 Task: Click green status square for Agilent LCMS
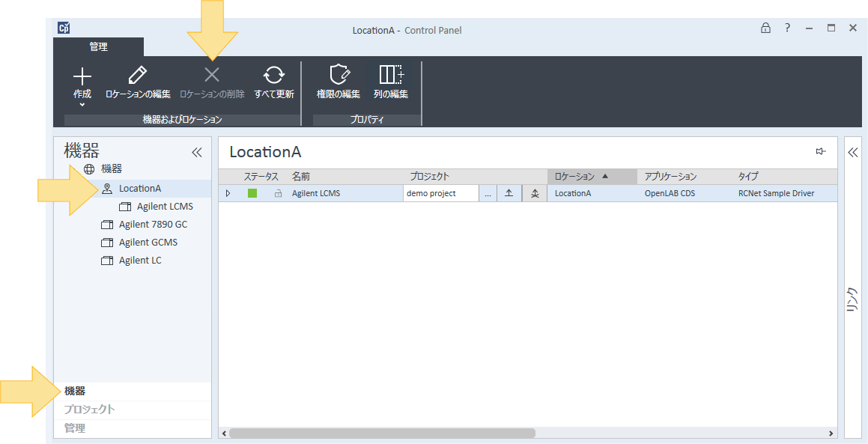point(252,193)
